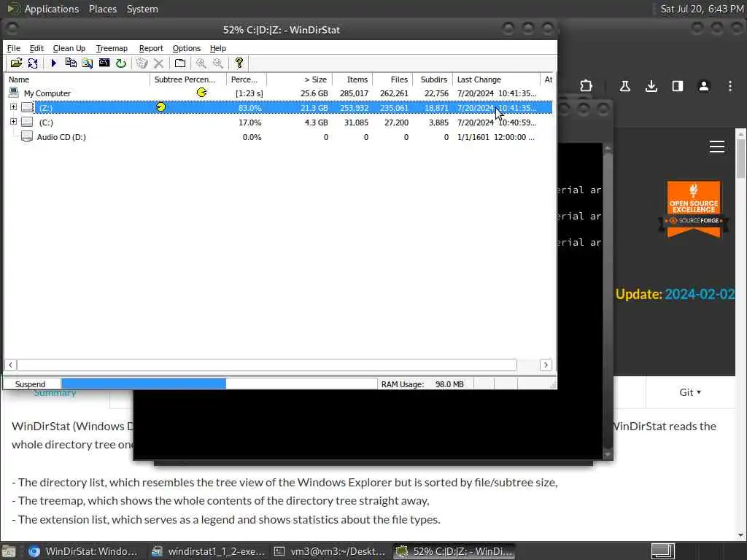Click the Explorer Here toolbar icon
Image resolution: width=747 pixels, height=560 pixels.
tap(88, 63)
